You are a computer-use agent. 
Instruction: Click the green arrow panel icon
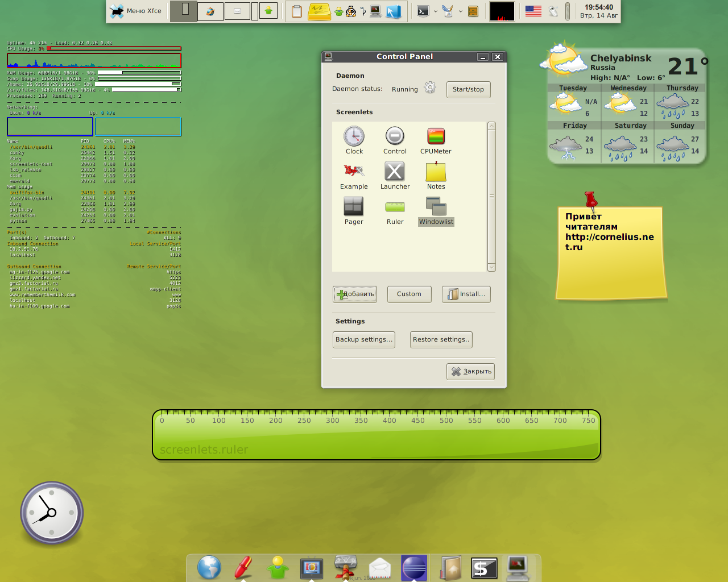pyautogui.click(x=268, y=11)
